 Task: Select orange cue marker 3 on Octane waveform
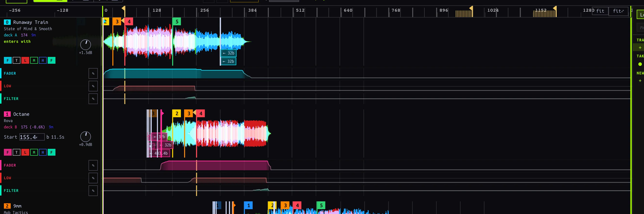pyautogui.click(x=189, y=114)
